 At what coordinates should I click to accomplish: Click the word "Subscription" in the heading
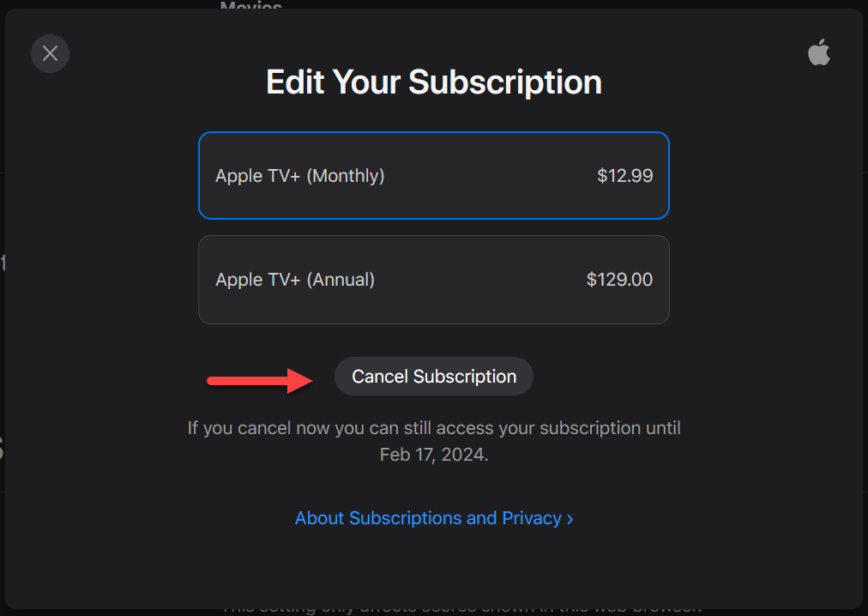tap(504, 82)
